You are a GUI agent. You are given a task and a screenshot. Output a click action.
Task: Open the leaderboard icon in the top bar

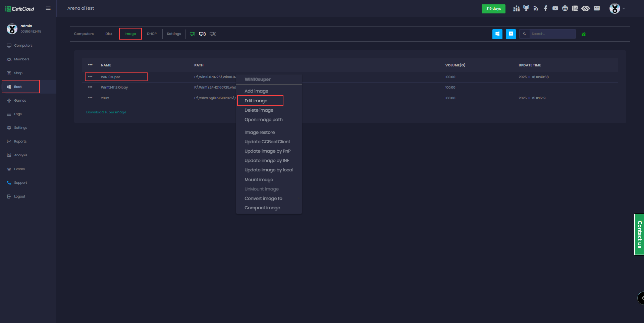click(x=516, y=8)
